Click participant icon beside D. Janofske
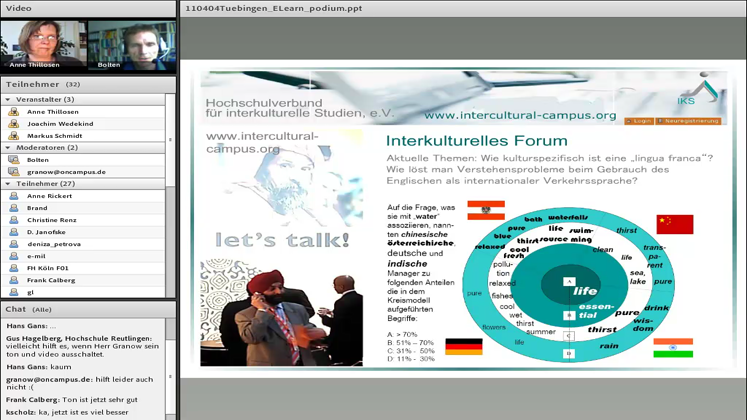Viewport: 747px width, 420px height. tap(14, 232)
